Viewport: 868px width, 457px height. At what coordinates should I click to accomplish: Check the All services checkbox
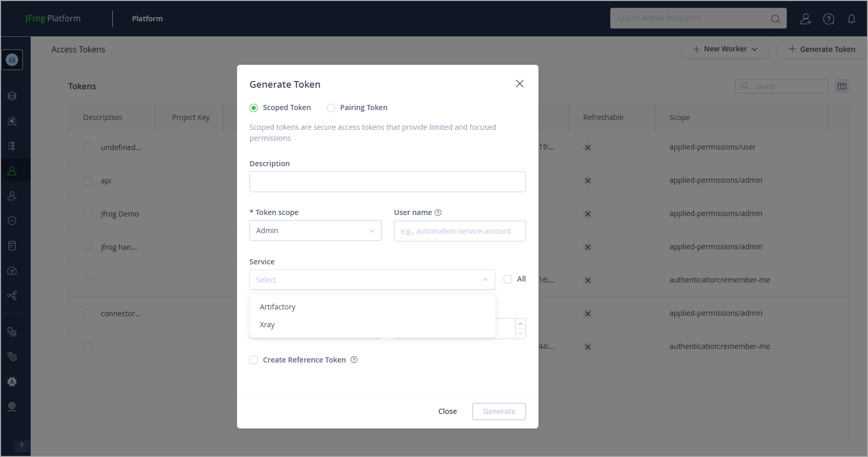tap(508, 279)
